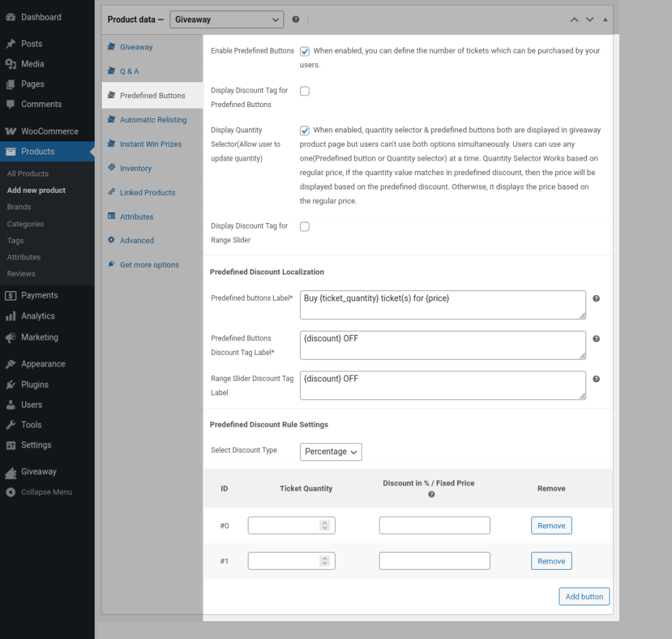Click the Payments icon
This screenshot has width=672, height=639.
pos(11,295)
